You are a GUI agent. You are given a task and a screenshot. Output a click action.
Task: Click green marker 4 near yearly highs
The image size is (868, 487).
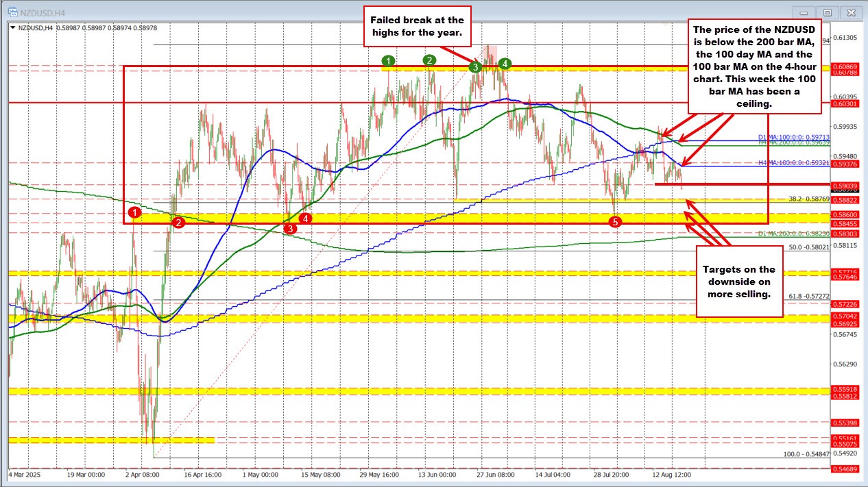tap(505, 64)
